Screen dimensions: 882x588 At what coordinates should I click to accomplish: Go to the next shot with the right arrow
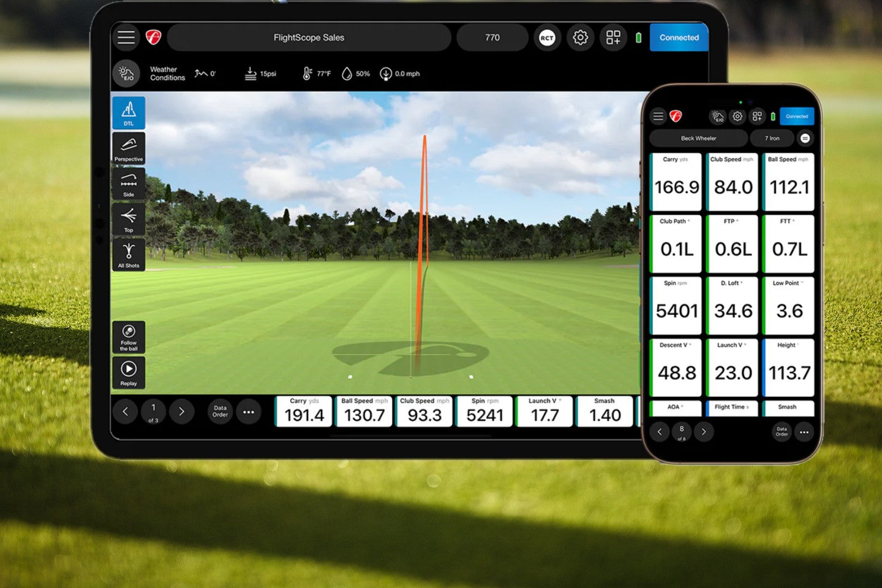[182, 412]
